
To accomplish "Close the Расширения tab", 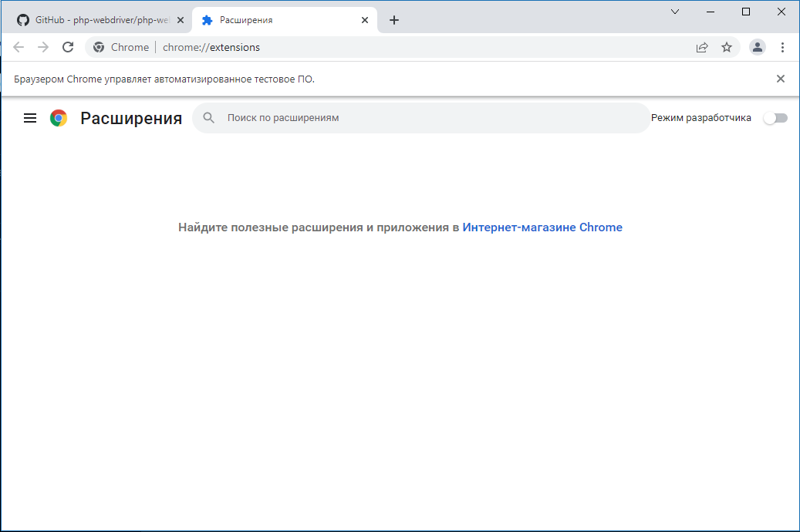I will click(x=365, y=20).
